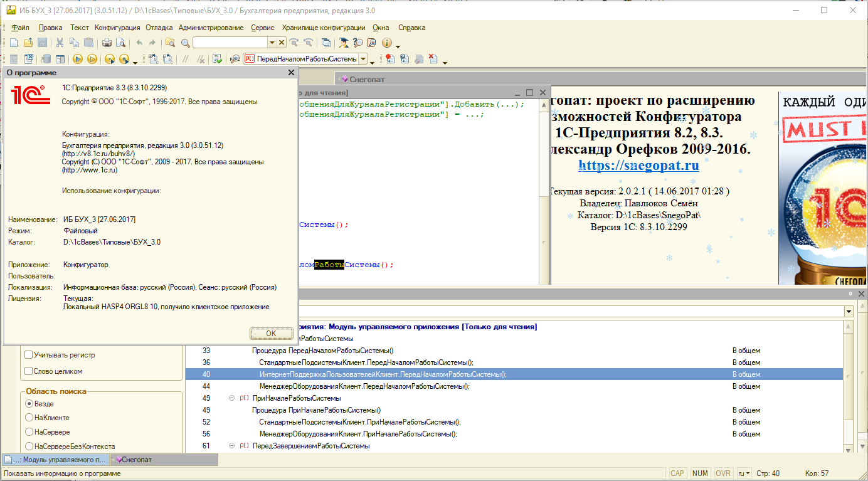Toggle the Учитывать регистр checkbox
Image resolution: width=868 pixels, height=481 pixels.
pos(28,355)
